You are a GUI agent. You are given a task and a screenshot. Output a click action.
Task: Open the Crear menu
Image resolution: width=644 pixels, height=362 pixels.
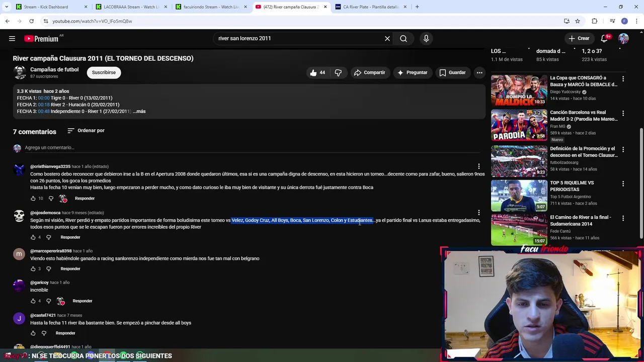coord(579,39)
